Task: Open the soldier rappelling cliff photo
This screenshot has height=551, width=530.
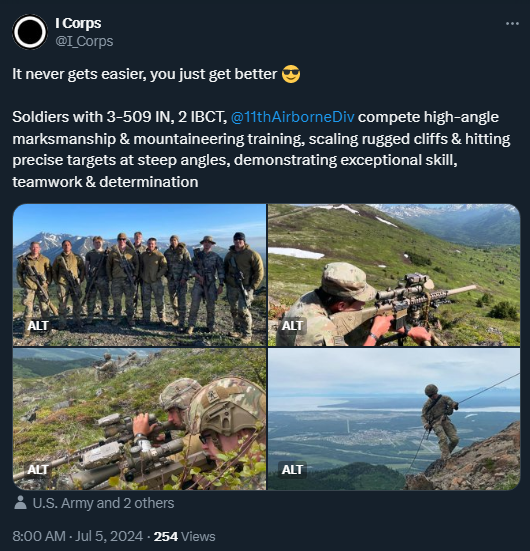Action: coord(394,419)
